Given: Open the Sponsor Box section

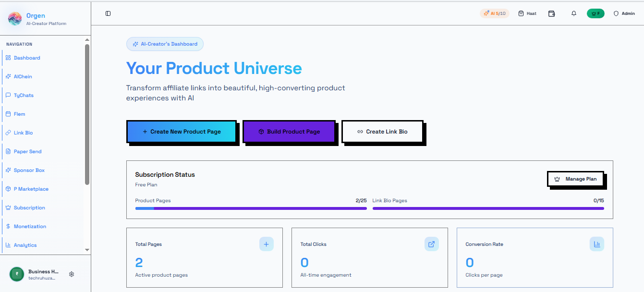Looking at the screenshot, I should 28,170.
